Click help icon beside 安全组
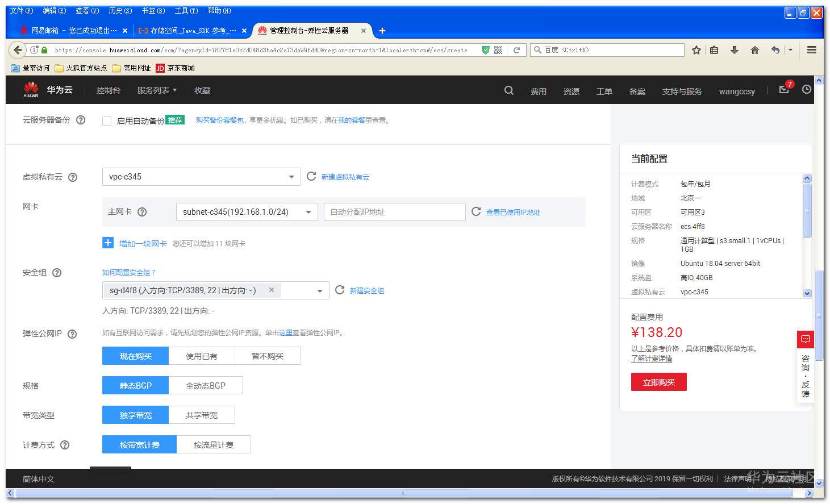The height and width of the screenshot is (504, 830). pyautogui.click(x=57, y=272)
